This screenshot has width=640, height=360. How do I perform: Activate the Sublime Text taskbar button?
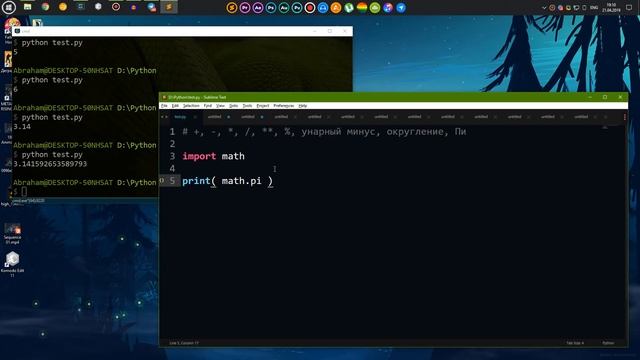point(169,7)
